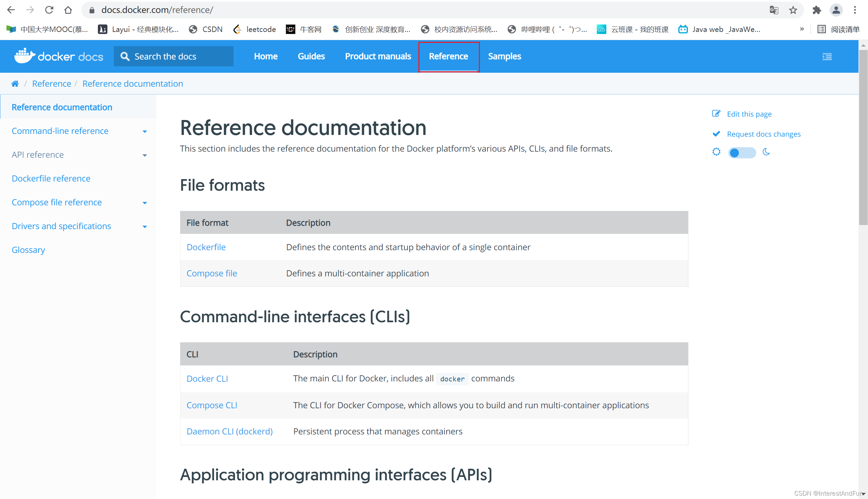Open the 创新创业 深度教育 bookmark
868x499 pixels.
pos(371,30)
